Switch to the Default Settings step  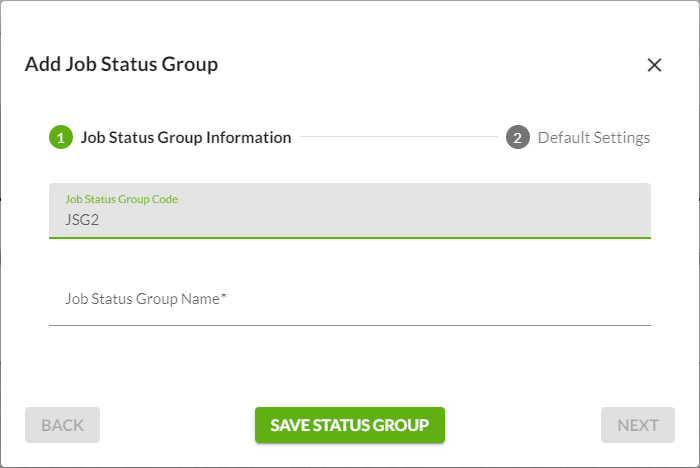pos(593,138)
